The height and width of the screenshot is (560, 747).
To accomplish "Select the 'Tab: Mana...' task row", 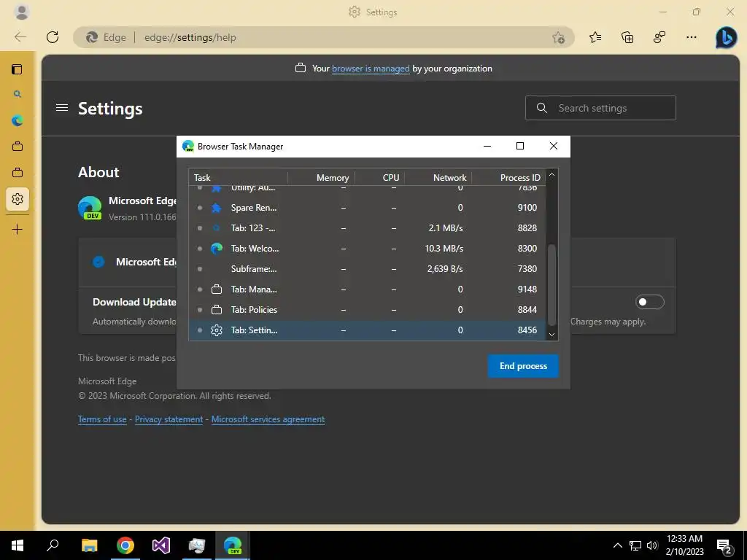I will click(367, 289).
